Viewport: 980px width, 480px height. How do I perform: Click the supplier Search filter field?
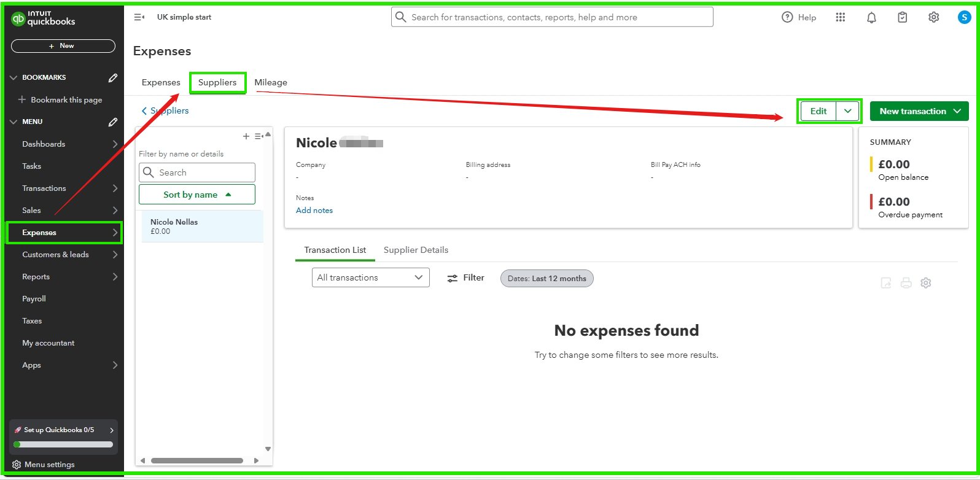(x=197, y=172)
